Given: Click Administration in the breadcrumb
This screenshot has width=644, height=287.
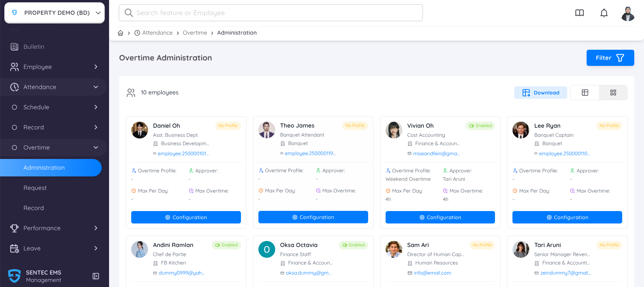Looking at the screenshot, I should pyautogui.click(x=237, y=33).
